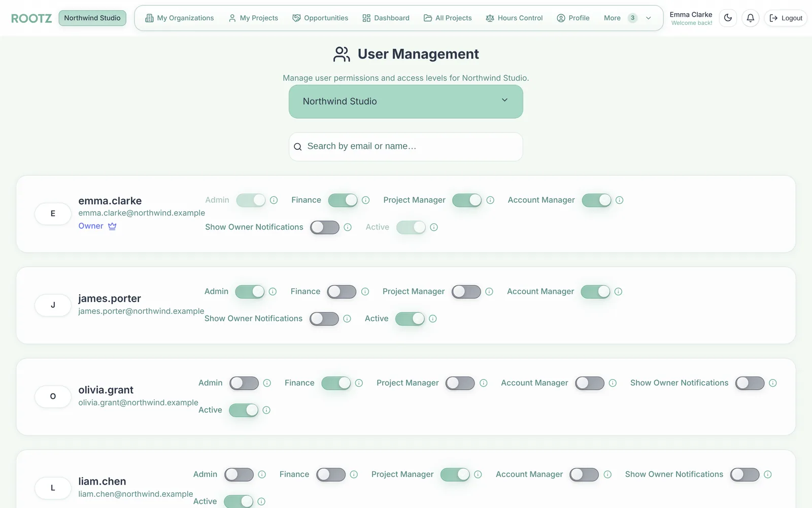Screen dimensions: 812x508
Task: Enable Finance toggle for james.porter
Action: tap(342, 292)
